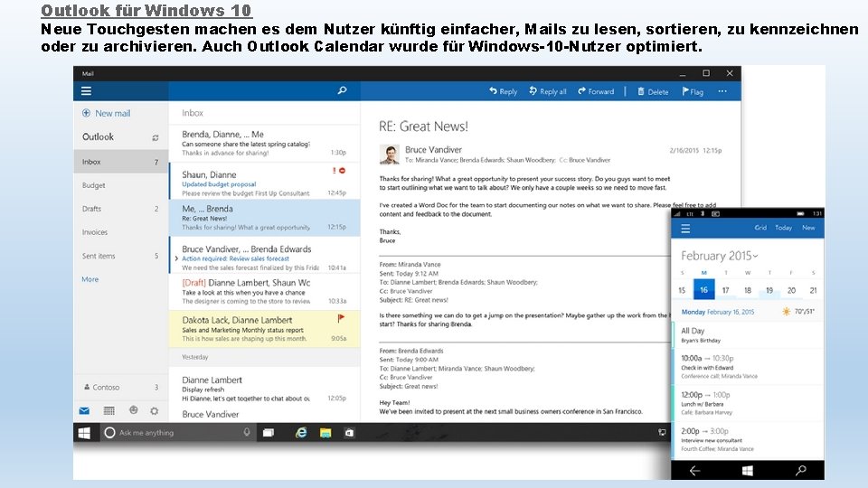
Task: Click the smiley feedback icon
Action: [x=134, y=410]
